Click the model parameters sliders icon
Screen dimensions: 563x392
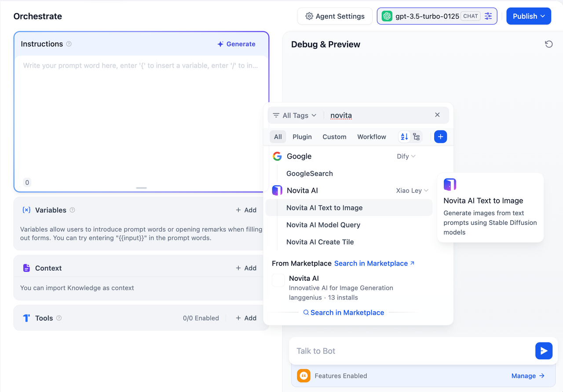click(488, 16)
